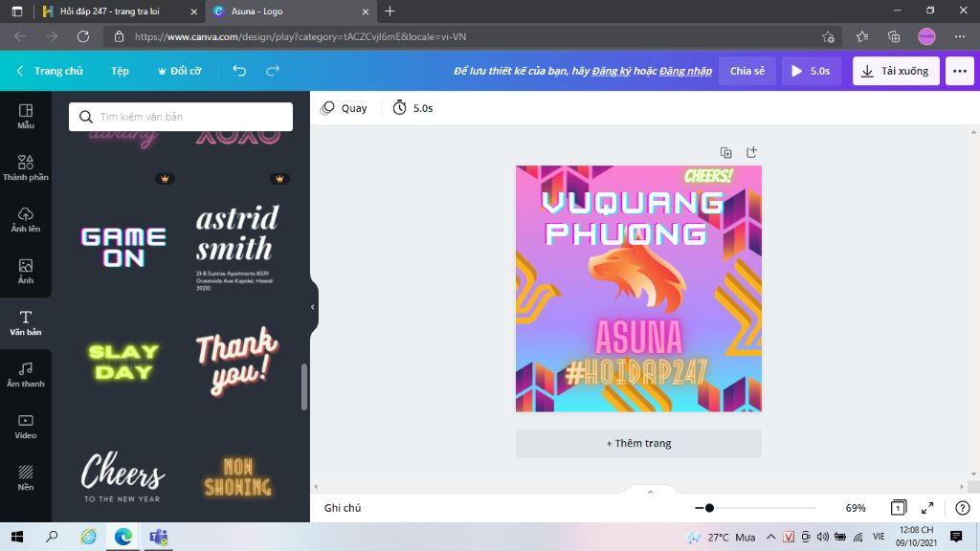
Task: Open the Ảnh lên uploads panel
Action: [x=26, y=220]
